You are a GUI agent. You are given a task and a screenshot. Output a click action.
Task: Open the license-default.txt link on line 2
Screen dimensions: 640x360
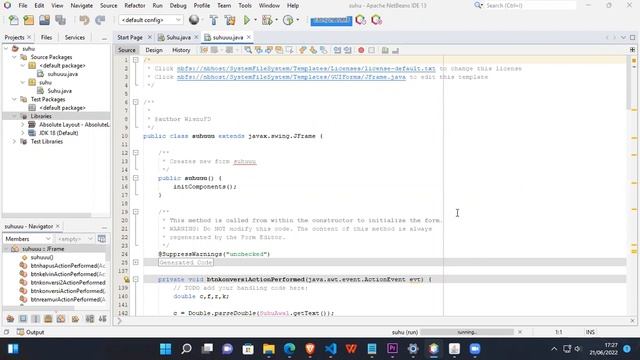(306, 69)
